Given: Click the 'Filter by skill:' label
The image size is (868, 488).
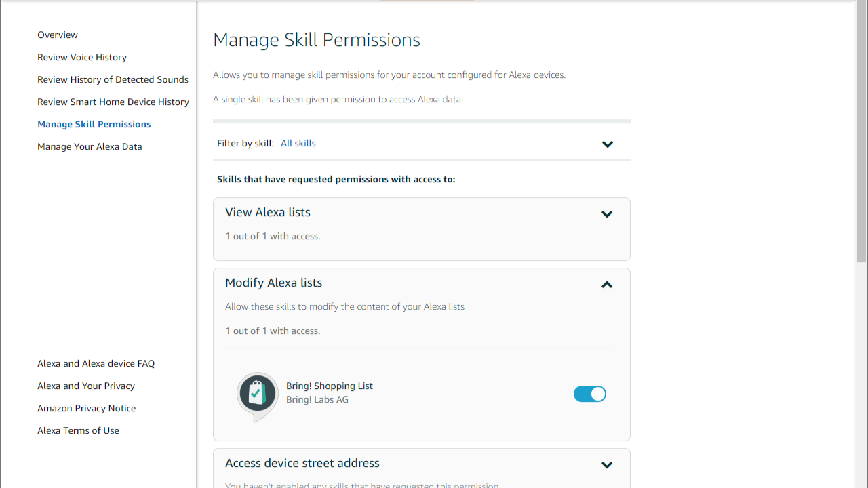Looking at the screenshot, I should [245, 143].
